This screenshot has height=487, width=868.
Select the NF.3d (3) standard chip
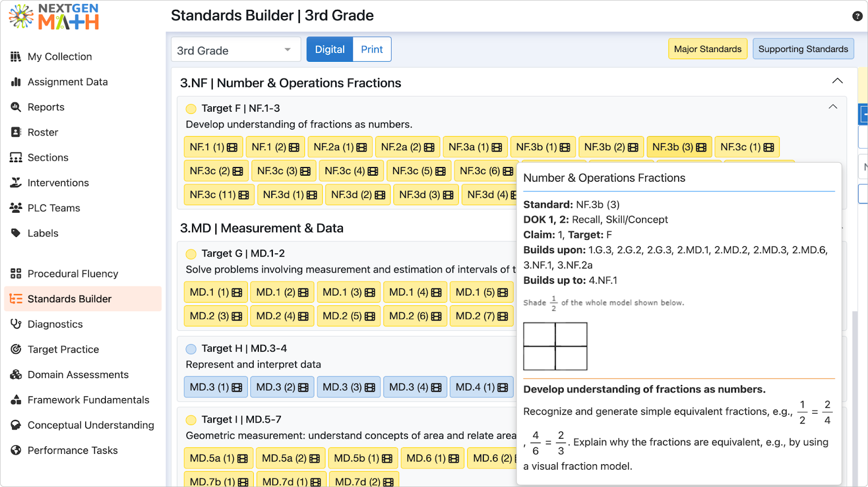(x=426, y=195)
